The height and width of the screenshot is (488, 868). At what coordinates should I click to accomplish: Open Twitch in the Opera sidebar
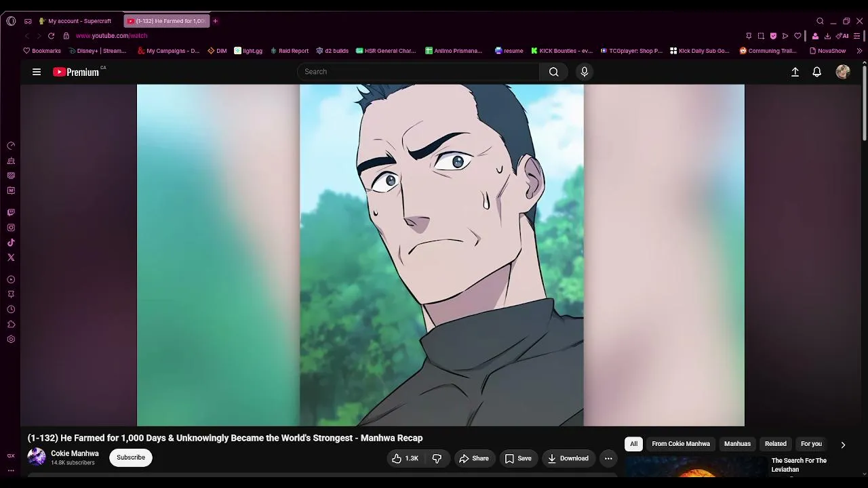[11, 212]
